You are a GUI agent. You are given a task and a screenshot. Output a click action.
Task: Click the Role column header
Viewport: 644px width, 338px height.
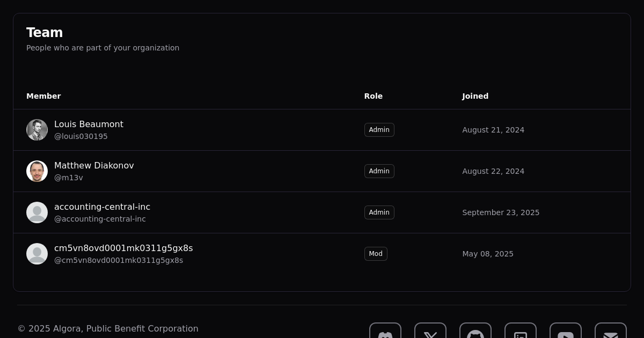pos(373,96)
